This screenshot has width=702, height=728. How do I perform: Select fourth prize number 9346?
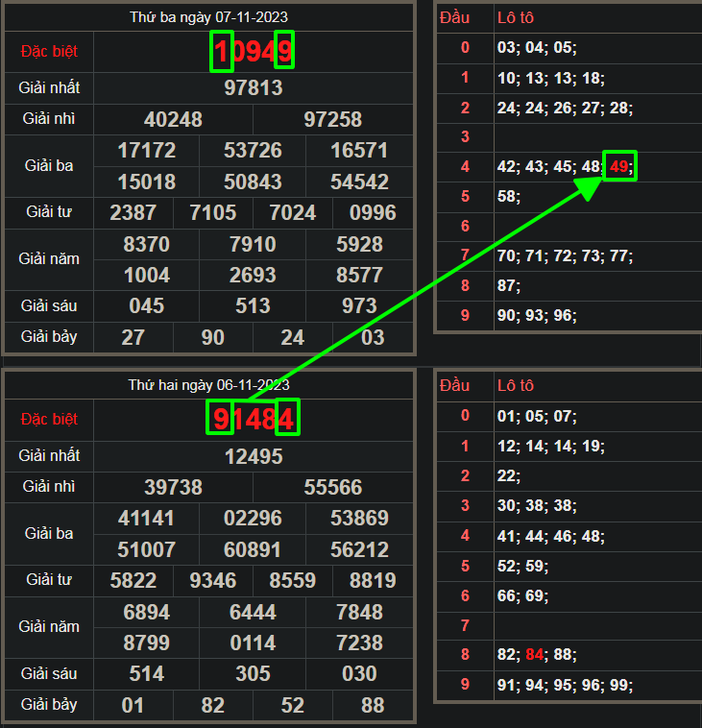pos(213,580)
